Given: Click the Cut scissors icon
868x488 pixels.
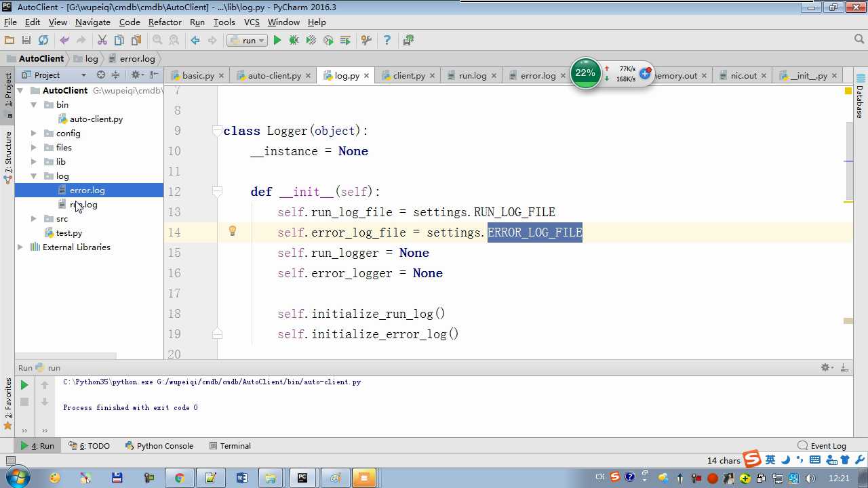Looking at the screenshot, I should click(x=102, y=41).
